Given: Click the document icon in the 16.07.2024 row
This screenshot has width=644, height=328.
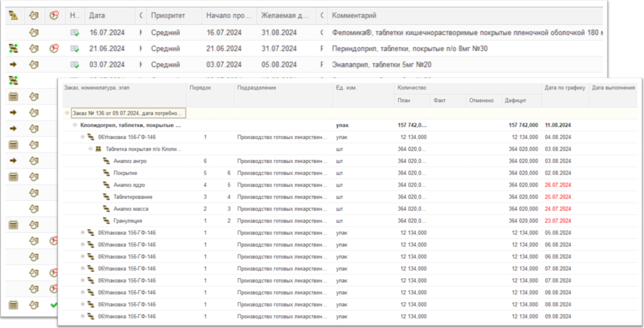Looking at the screenshot, I should (34, 33).
